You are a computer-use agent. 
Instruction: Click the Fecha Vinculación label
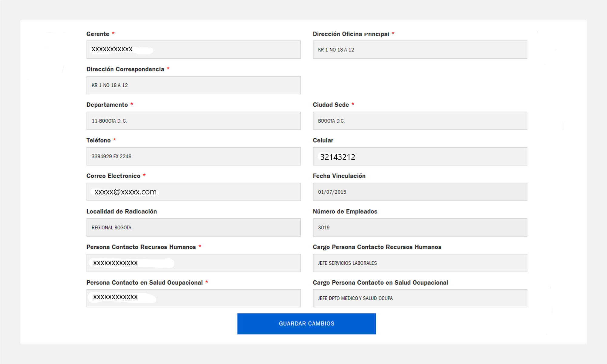coord(339,176)
